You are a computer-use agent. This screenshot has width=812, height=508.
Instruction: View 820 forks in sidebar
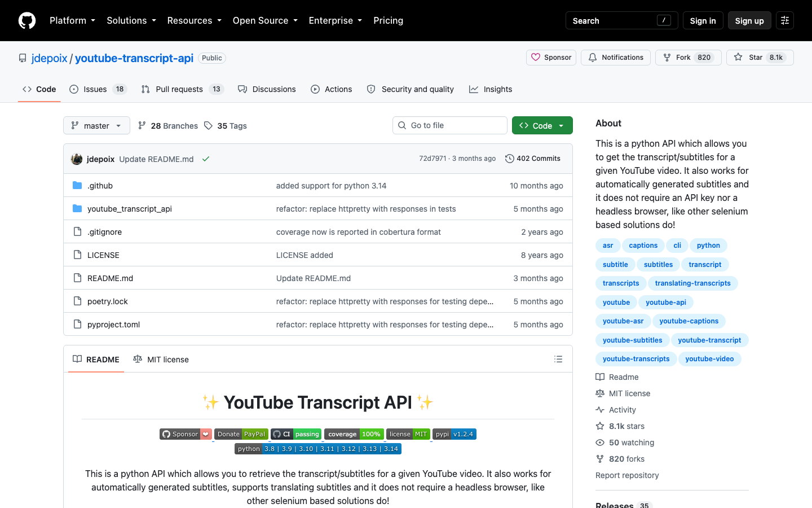[x=620, y=459]
